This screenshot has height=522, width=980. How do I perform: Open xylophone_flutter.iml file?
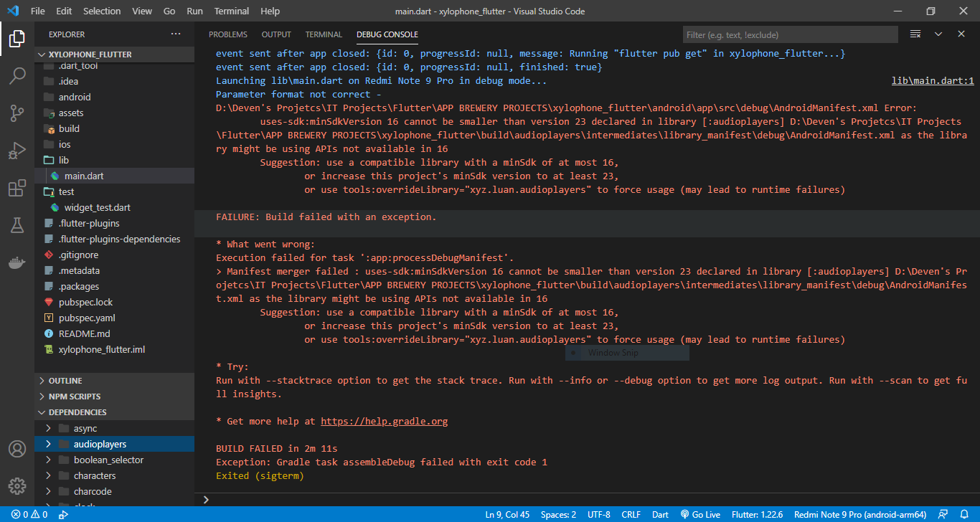[115, 350]
